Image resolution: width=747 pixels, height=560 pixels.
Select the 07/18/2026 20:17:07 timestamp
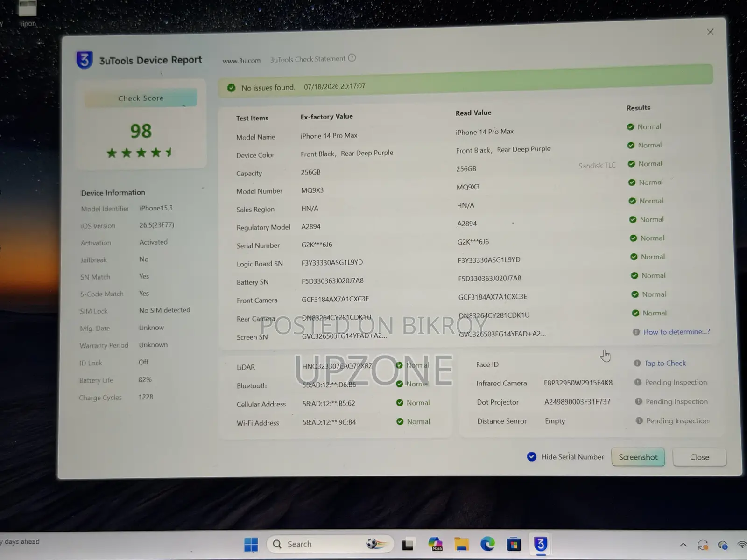pos(335,86)
